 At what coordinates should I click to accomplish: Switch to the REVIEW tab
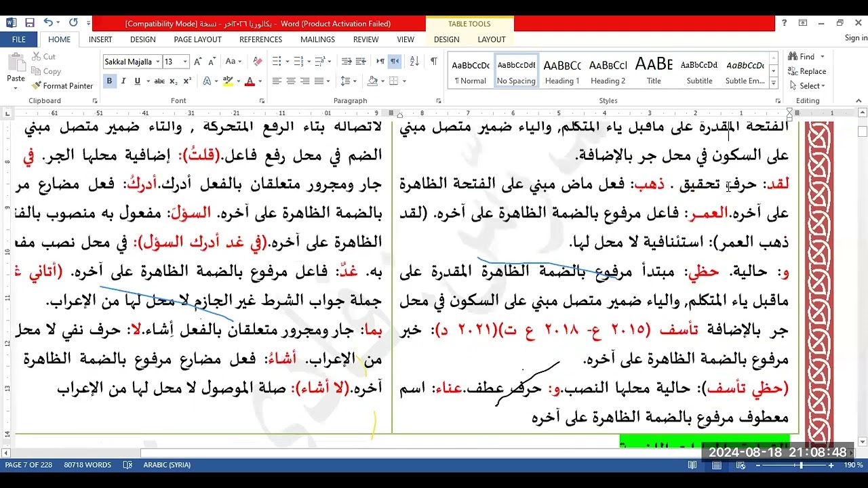tap(366, 39)
